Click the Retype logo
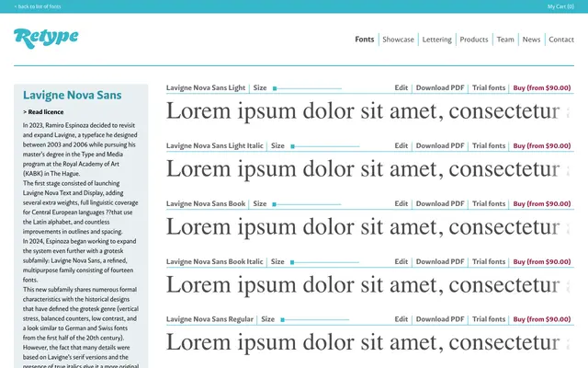The image size is (588, 368). click(46, 38)
